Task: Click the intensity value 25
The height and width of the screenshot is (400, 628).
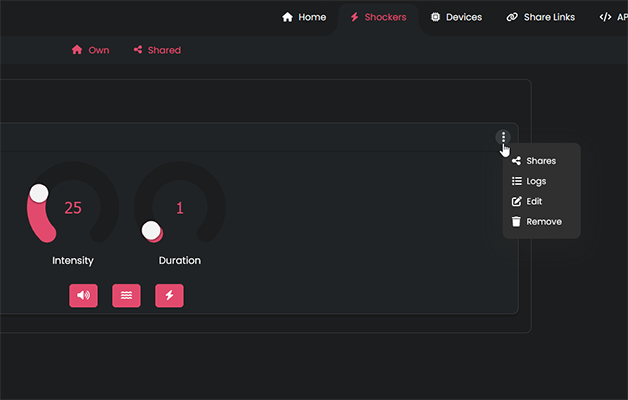Action: (73, 208)
